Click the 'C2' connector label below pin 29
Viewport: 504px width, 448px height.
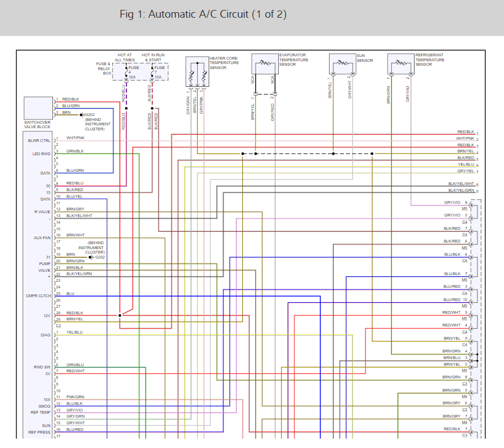pyautogui.click(x=59, y=326)
